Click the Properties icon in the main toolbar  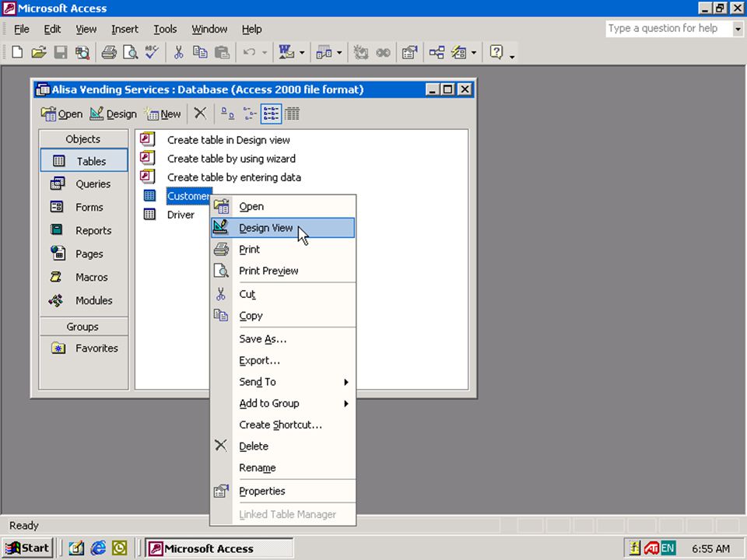pyautogui.click(x=410, y=52)
